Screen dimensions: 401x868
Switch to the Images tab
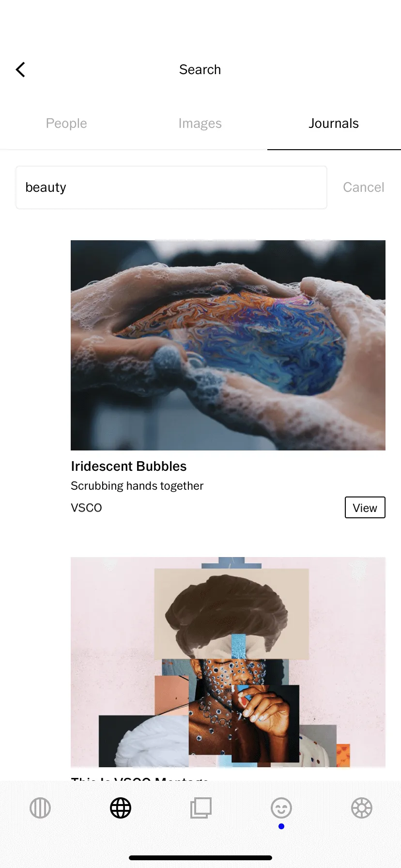(200, 124)
